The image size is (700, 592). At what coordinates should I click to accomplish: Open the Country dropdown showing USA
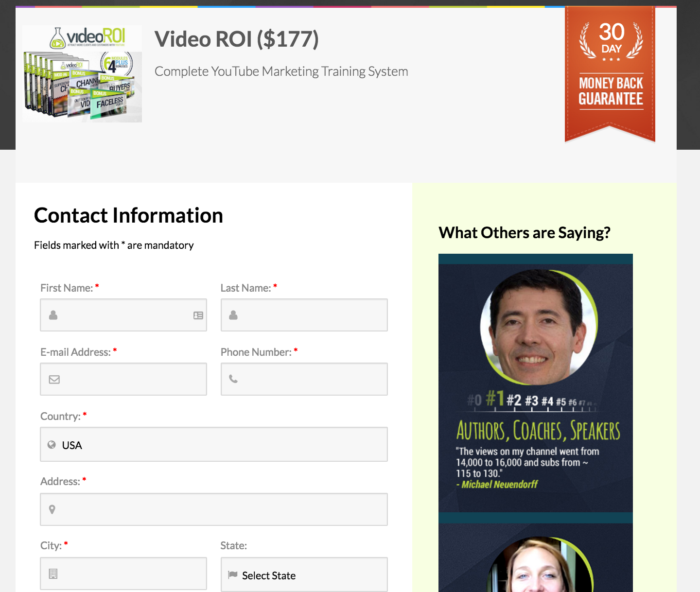214,444
